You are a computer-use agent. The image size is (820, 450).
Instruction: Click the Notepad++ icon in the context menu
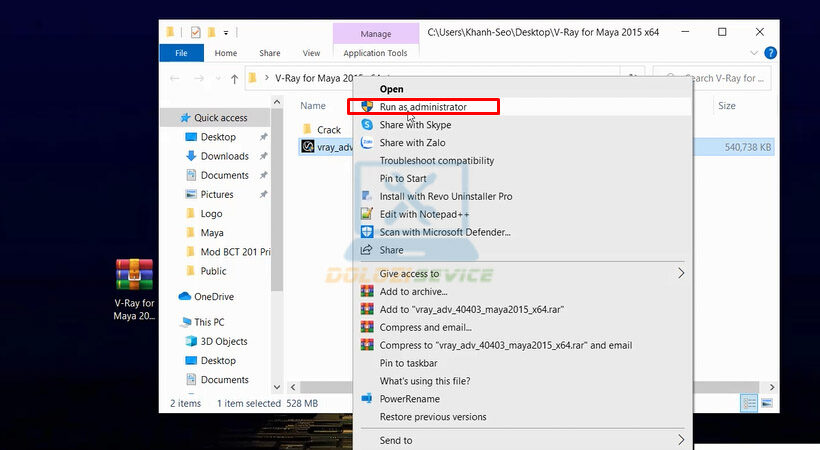point(367,214)
